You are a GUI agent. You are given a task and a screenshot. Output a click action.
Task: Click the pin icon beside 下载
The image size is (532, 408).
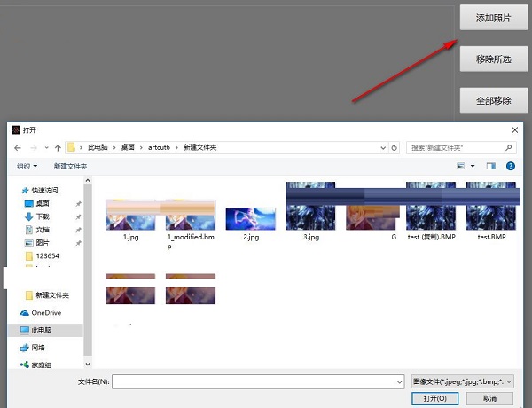click(x=78, y=216)
